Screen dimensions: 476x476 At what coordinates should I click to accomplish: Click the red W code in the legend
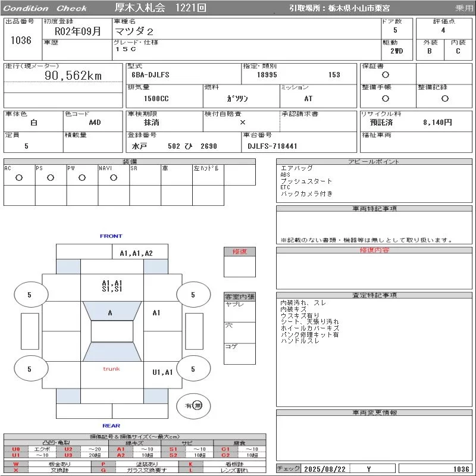click(16, 464)
